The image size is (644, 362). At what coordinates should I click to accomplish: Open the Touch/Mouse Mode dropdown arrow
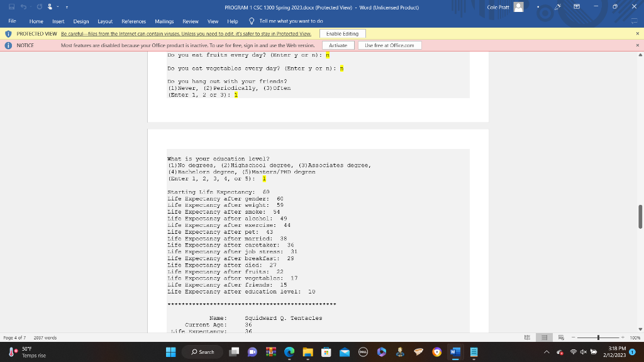[57, 7]
